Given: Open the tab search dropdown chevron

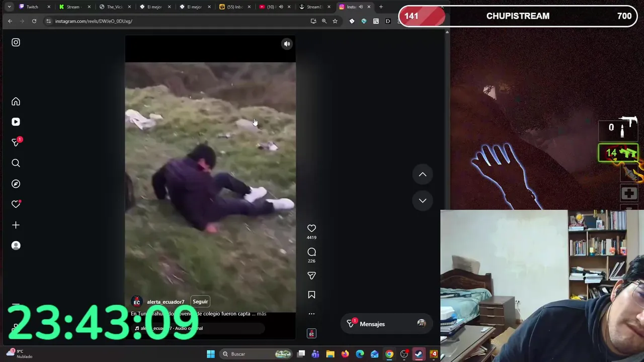Looking at the screenshot, I should 9,7.
